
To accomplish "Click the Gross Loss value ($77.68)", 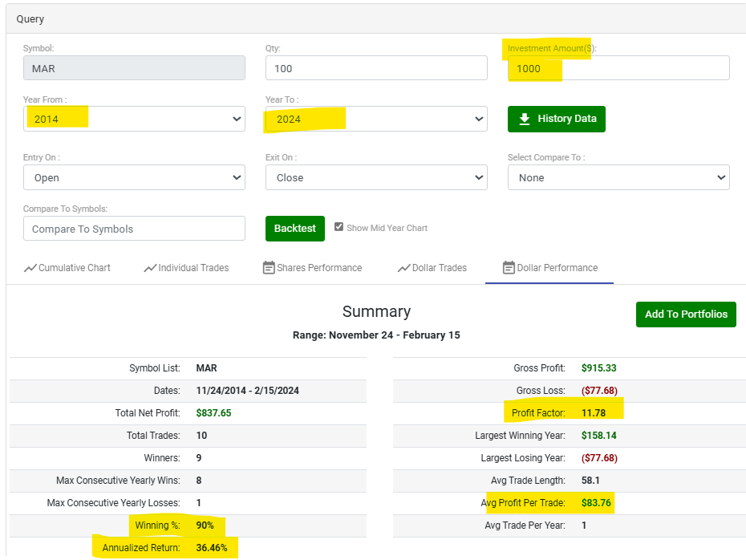I will click(x=599, y=391).
